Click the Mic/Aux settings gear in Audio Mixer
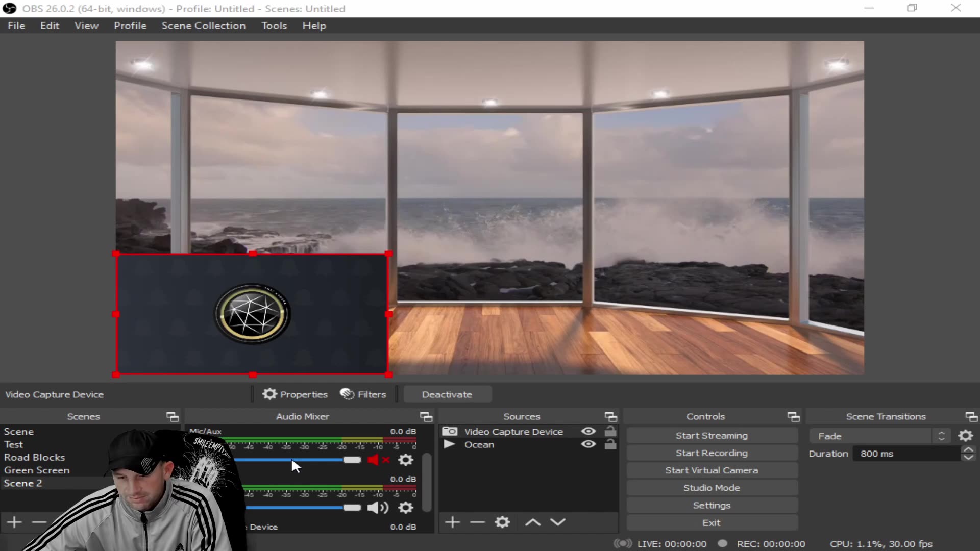980x551 pixels. point(405,460)
